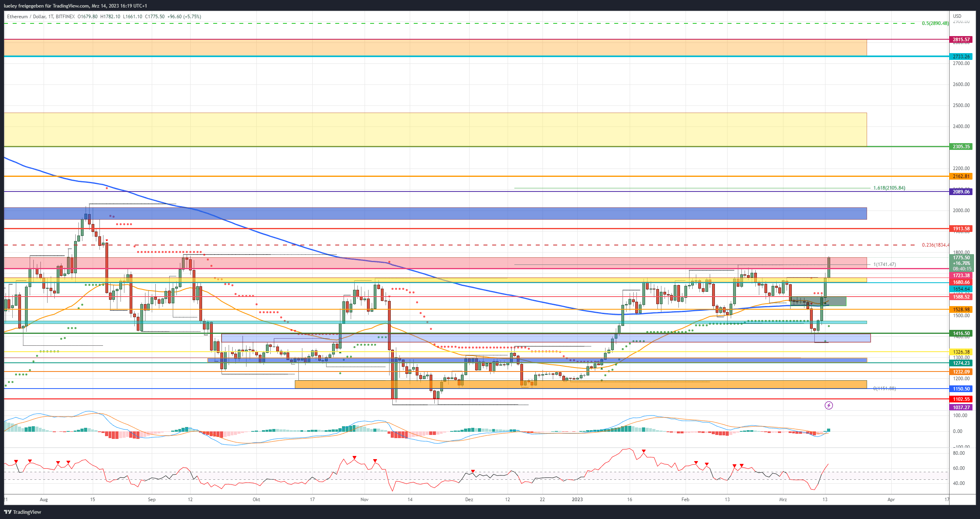Click the header text 'lueley freigegeben für TradingView.com'
Viewport: 980px width, 519px height.
[x=46, y=6]
